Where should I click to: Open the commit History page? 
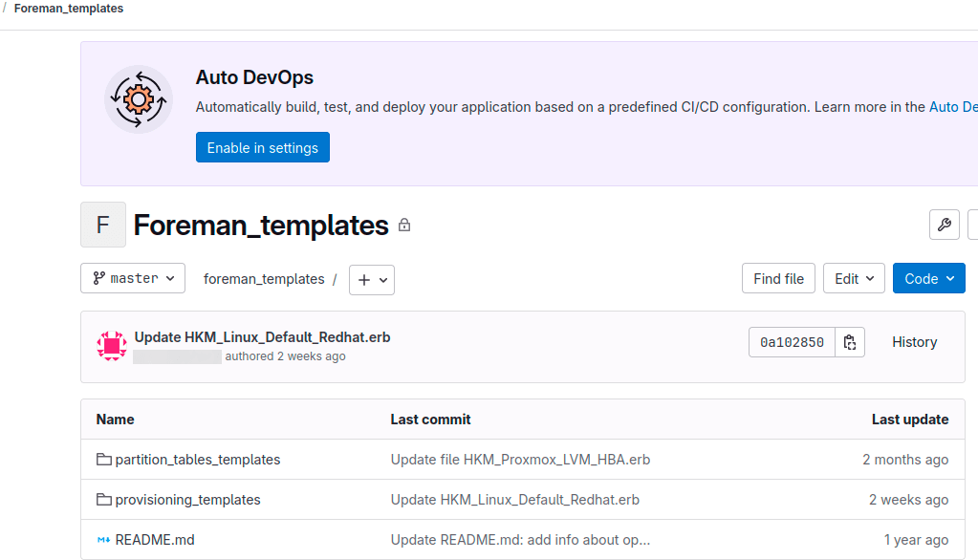pyautogui.click(x=914, y=342)
